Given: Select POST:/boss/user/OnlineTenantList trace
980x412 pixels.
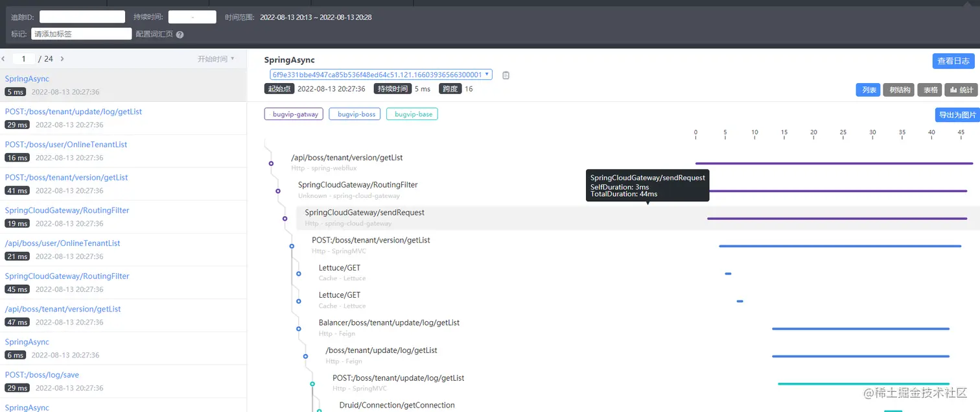Looking at the screenshot, I should [x=123, y=151].
